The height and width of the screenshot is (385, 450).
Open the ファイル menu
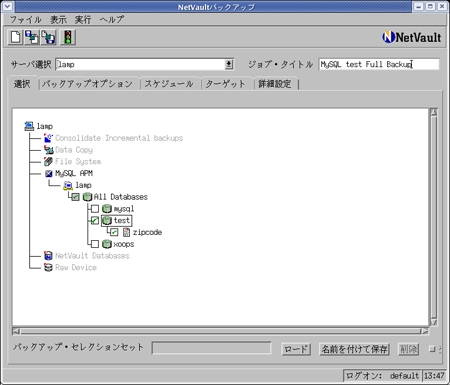coord(25,20)
